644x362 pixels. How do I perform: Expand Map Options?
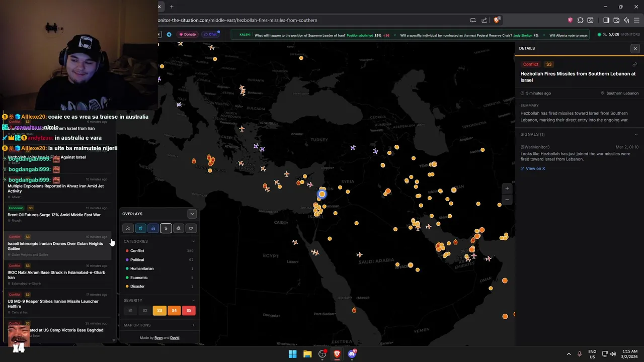pos(159,325)
